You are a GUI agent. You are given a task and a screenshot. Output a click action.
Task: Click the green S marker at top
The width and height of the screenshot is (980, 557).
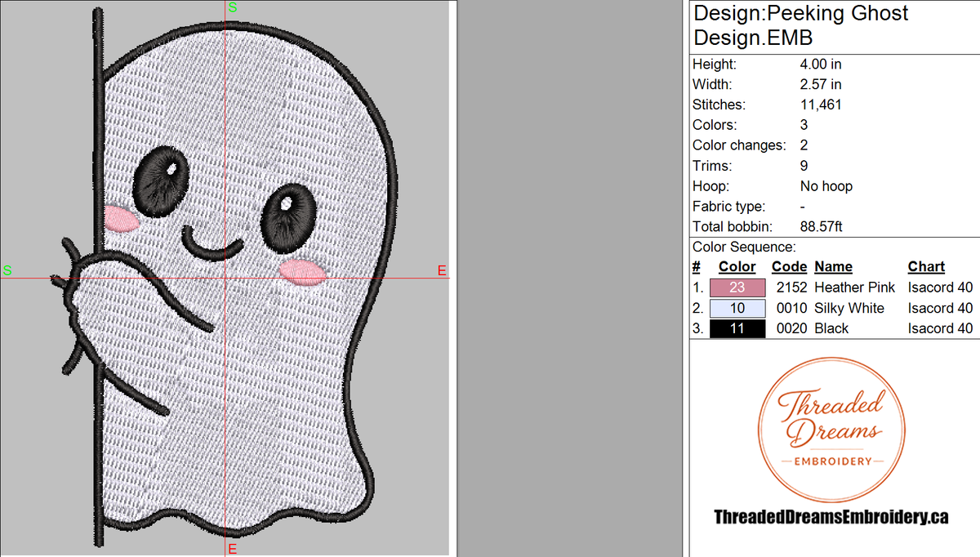pyautogui.click(x=233, y=7)
